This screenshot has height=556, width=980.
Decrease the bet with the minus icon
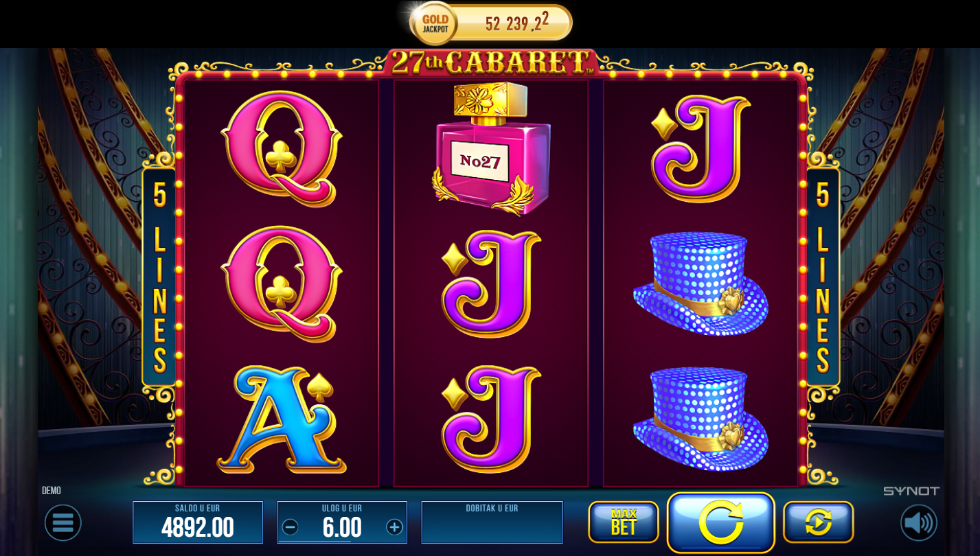pyautogui.click(x=290, y=527)
